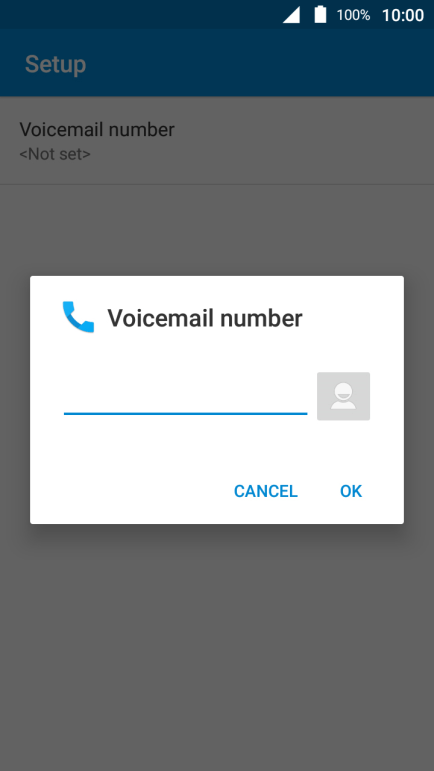Tap the status bar background
The height and width of the screenshot is (771, 434).
point(138,14)
